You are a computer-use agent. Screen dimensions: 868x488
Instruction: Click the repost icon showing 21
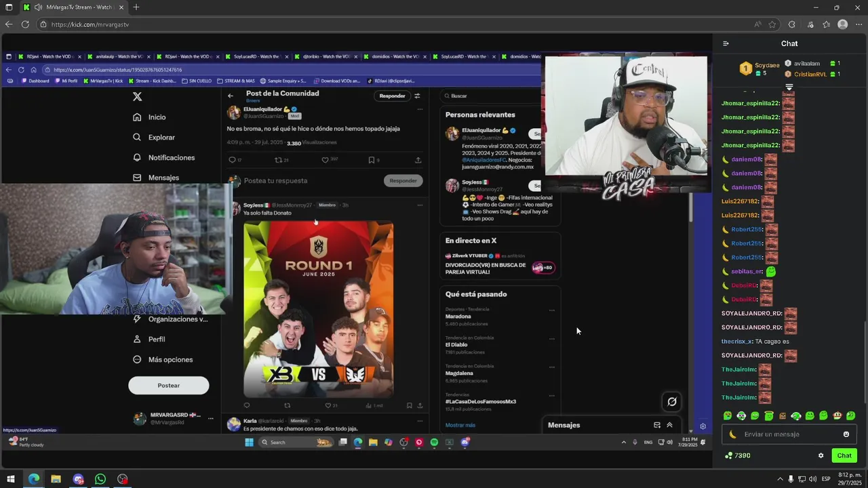[278, 160]
